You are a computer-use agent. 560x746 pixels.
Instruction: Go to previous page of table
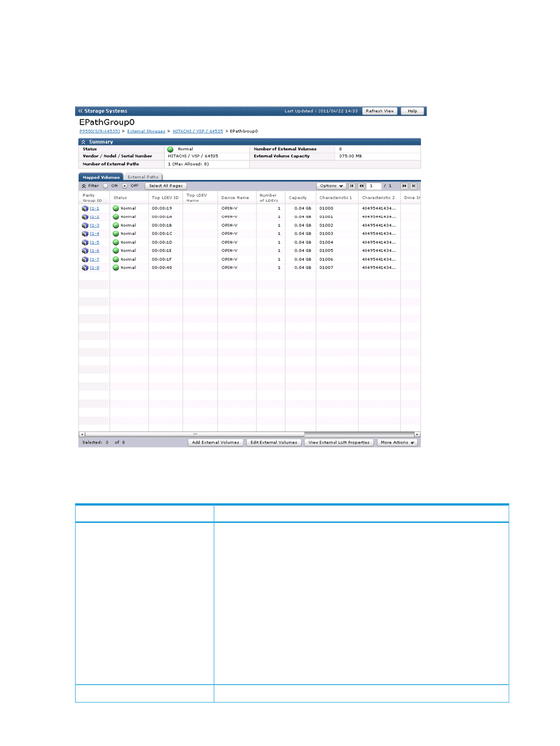click(x=362, y=186)
